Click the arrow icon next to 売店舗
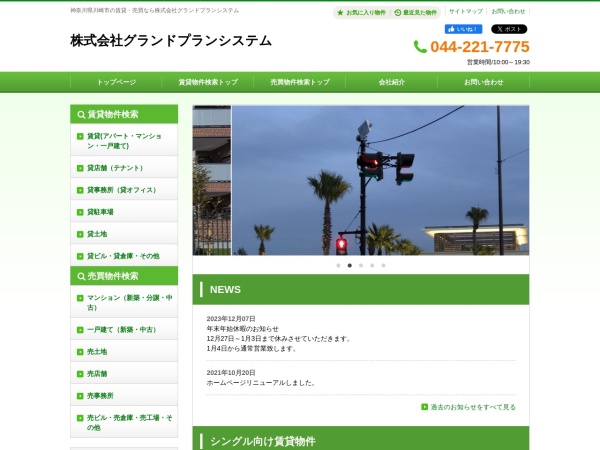Image resolution: width=600 pixels, height=450 pixels. coord(80,374)
